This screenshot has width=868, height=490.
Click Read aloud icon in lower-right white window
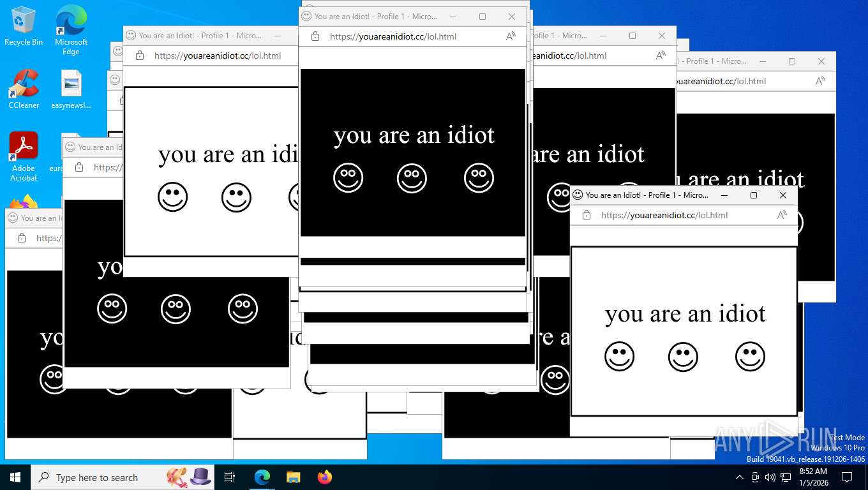[782, 215]
